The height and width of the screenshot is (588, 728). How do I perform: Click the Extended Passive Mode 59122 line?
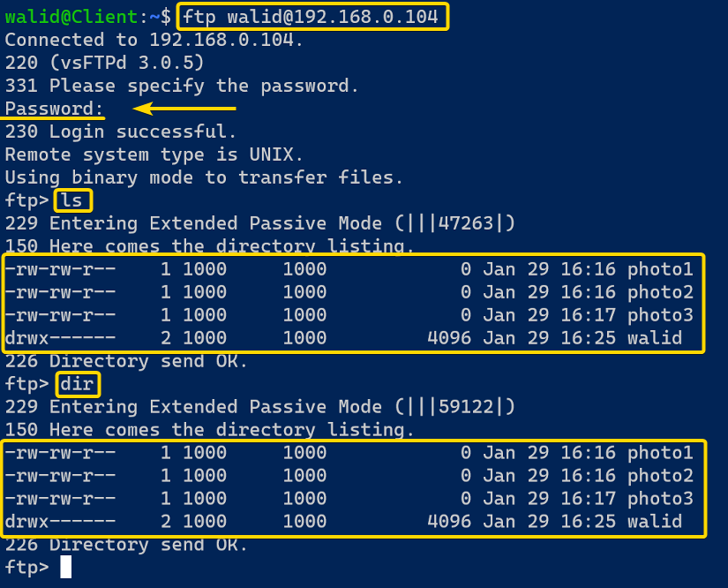(x=260, y=407)
